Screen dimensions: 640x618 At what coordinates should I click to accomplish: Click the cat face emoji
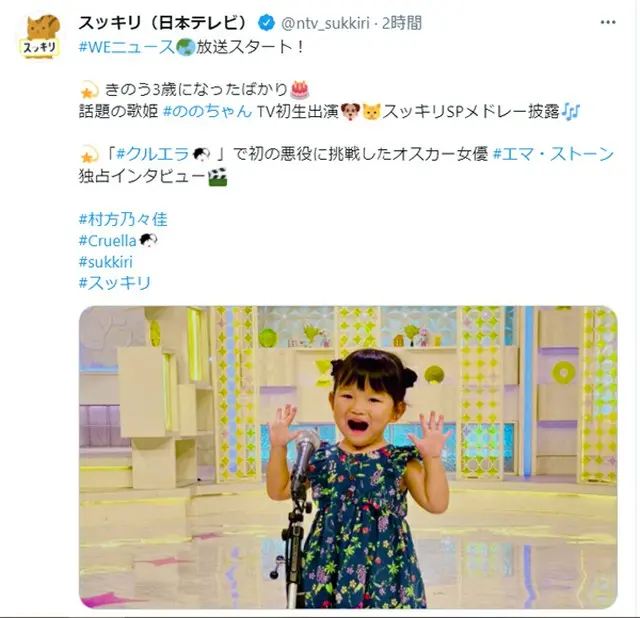coord(371,111)
